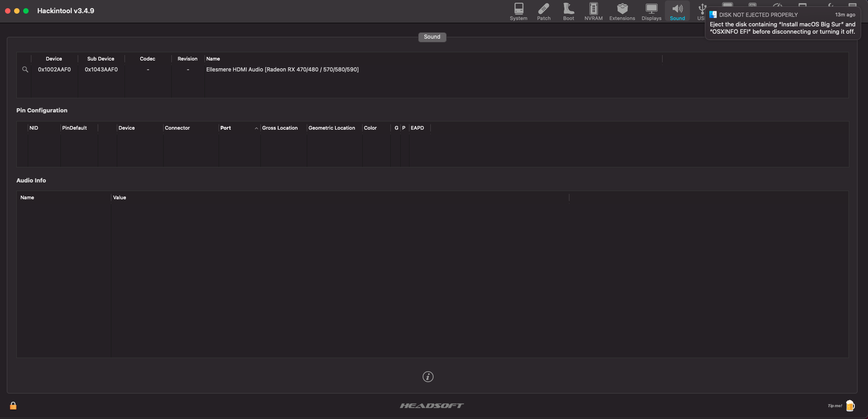Open the Extensions panel
The width and height of the screenshot is (868, 419).
click(x=621, y=11)
